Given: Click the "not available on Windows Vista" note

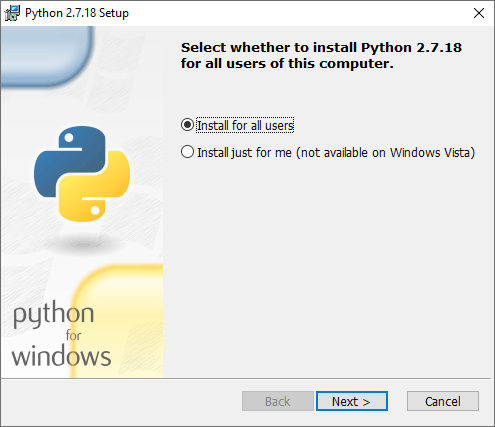Looking at the screenshot, I should click(386, 153).
